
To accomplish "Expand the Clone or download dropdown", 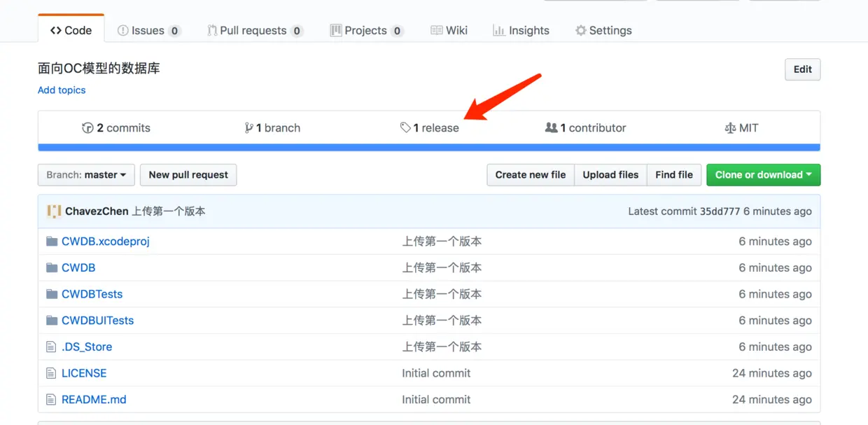I will point(763,175).
